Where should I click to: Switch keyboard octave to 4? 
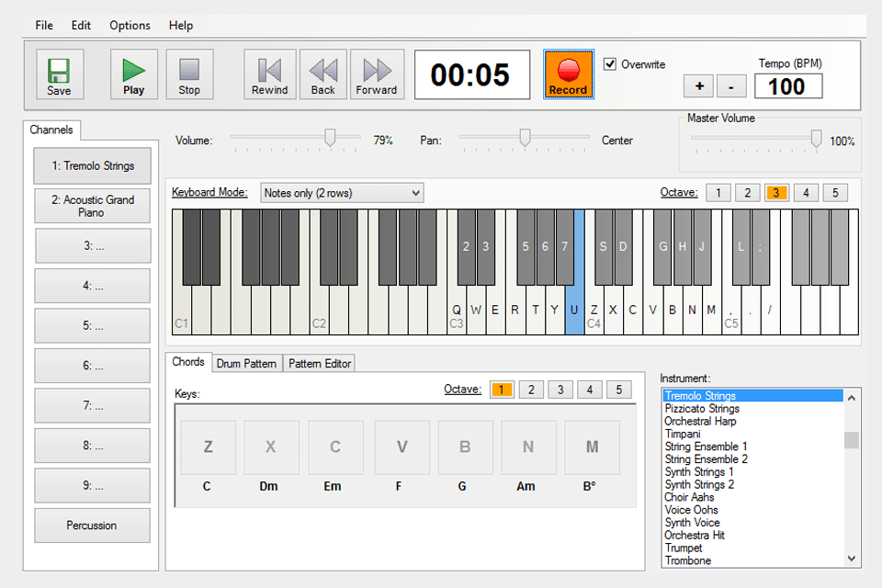(x=806, y=193)
